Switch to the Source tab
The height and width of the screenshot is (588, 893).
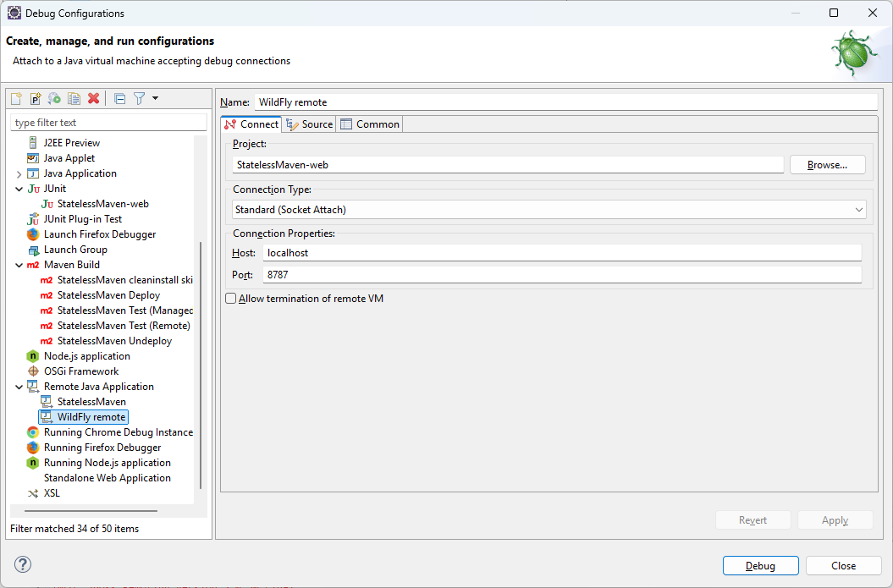pyautogui.click(x=310, y=124)
